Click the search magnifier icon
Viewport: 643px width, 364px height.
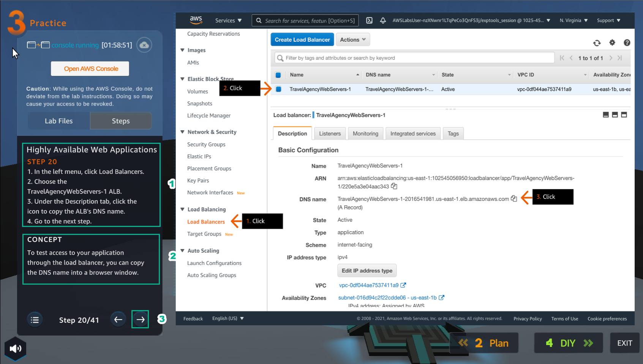coord(259,20)
